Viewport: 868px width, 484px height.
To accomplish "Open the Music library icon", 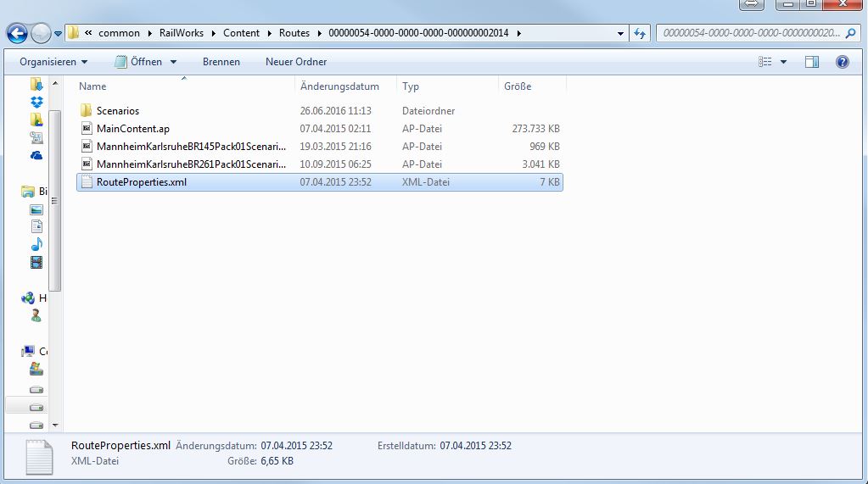I will click(x=36, y=244).
